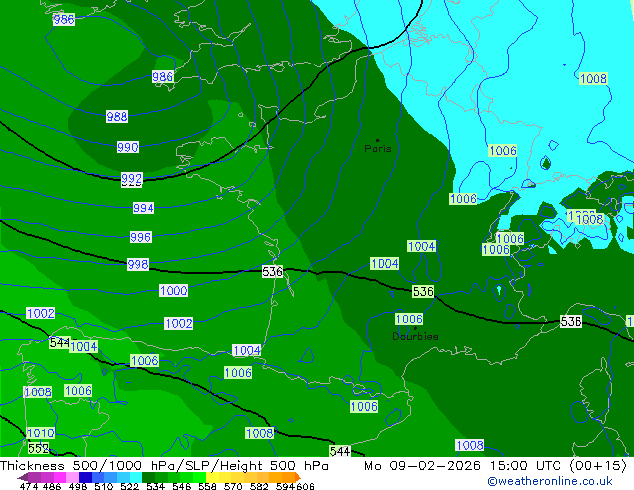Click the Mo 09-02-2026 15:00 UTC date
Image resolution: width=634 pixels, height=490 pixels.
click(465, 466)
